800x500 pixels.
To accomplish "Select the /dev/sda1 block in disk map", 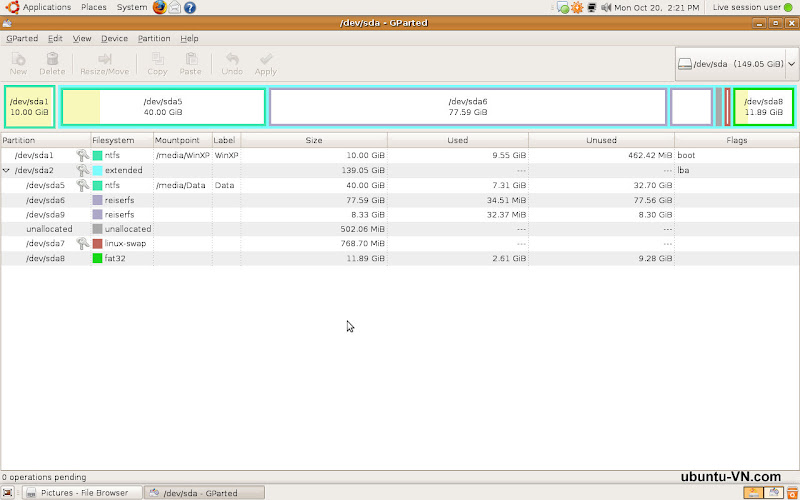I will pyautogui.click(x=30, y=107).
